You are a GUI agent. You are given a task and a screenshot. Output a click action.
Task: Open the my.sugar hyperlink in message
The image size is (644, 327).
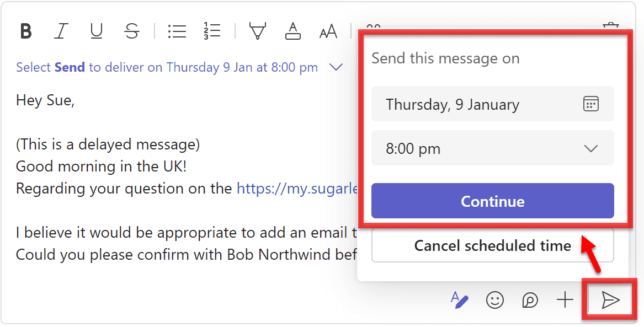coord(298,189)
